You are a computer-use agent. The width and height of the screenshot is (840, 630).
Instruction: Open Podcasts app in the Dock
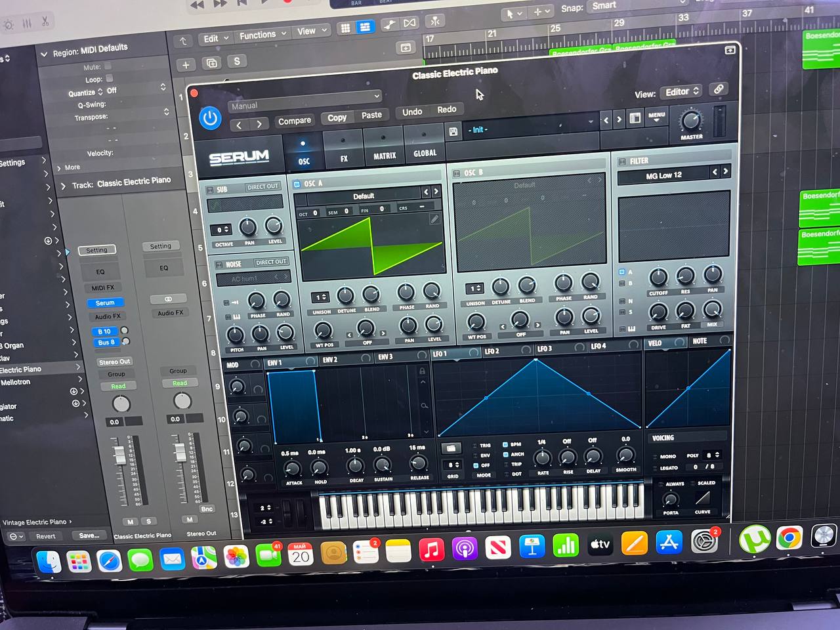465,547
